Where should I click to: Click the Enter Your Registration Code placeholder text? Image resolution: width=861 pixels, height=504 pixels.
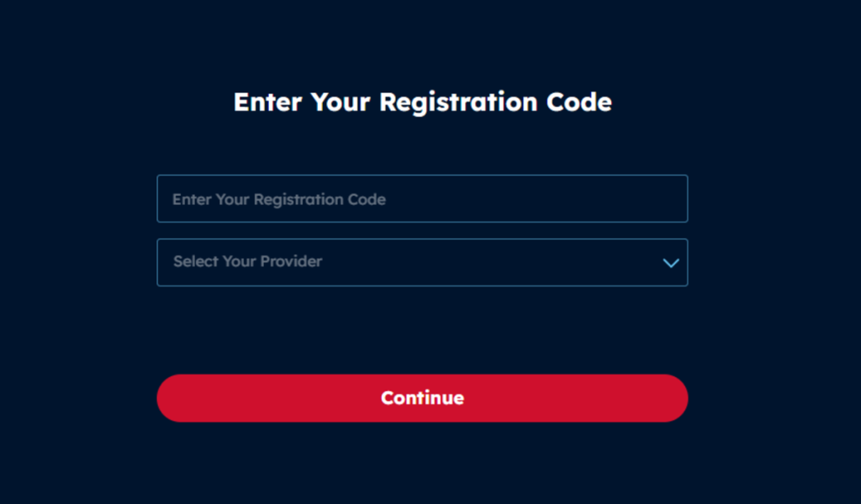(279, 199)
